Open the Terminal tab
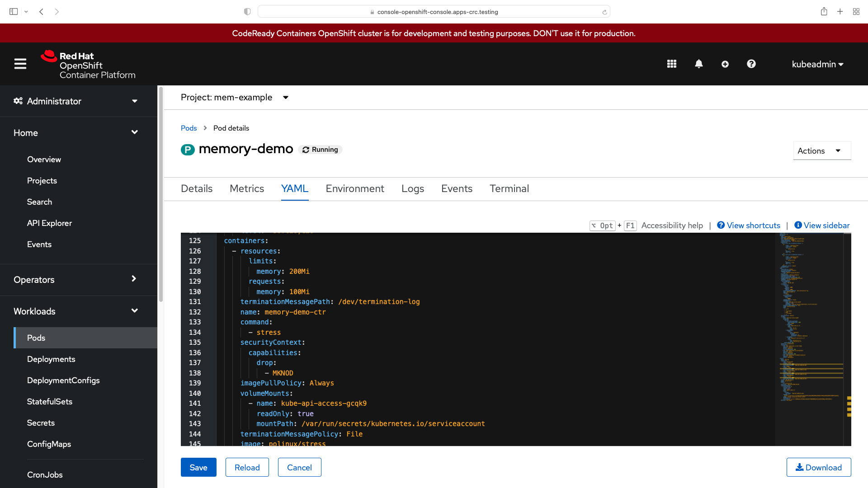This screenshot has width=868, height=488. click(x=509, y=189)
